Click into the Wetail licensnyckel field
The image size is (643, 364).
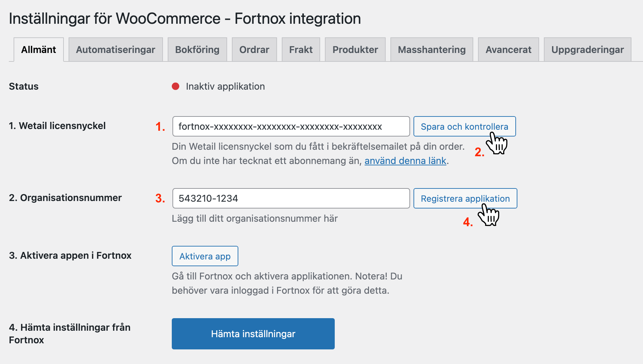(291, 126)
